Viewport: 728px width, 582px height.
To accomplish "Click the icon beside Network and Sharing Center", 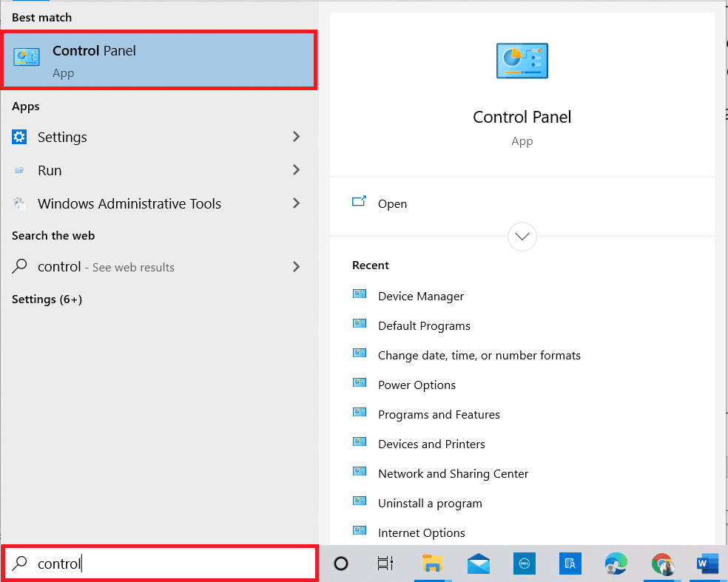I will pos(360,471).
